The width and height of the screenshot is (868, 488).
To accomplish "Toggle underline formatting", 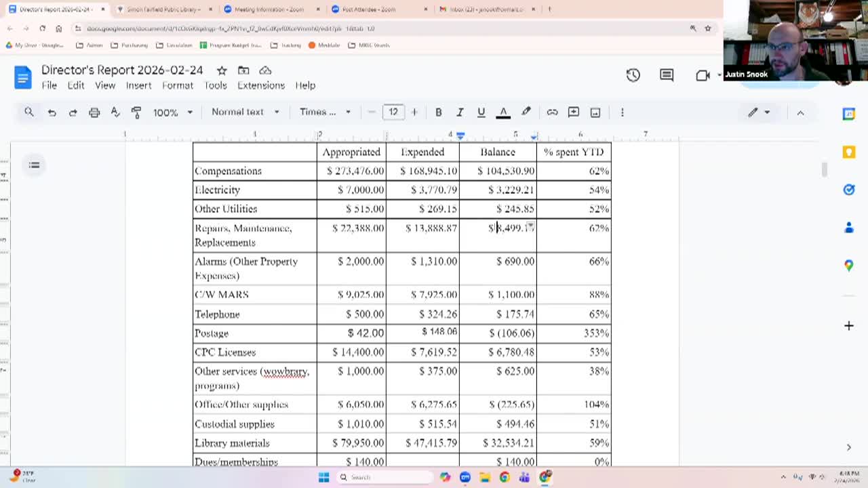I will point(481,113).
